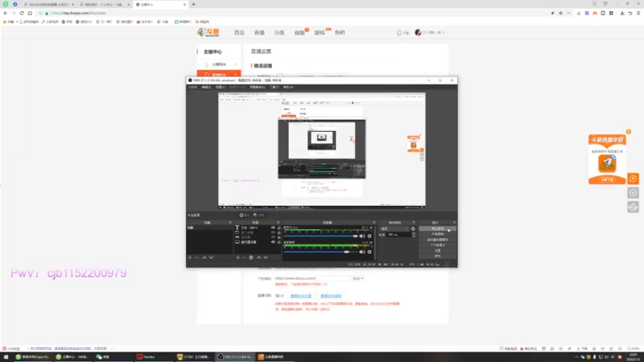Open OBS from the Windows taskbar
Image resolution: width=644 pixels, height=362 pixels.
coord(235,356)
